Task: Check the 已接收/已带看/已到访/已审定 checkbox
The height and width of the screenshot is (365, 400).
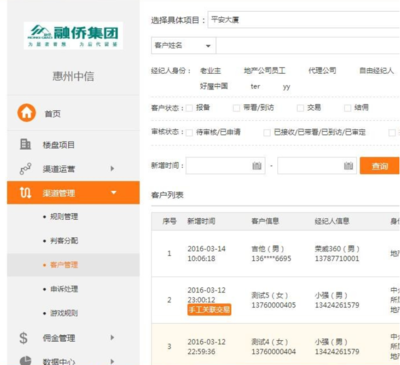Action: (x=267, y=133)
